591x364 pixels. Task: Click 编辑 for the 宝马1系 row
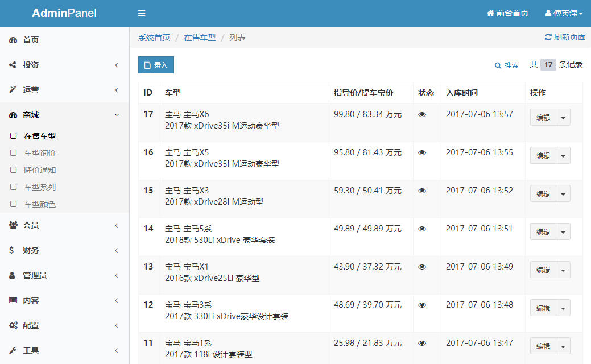click(543, 346)
